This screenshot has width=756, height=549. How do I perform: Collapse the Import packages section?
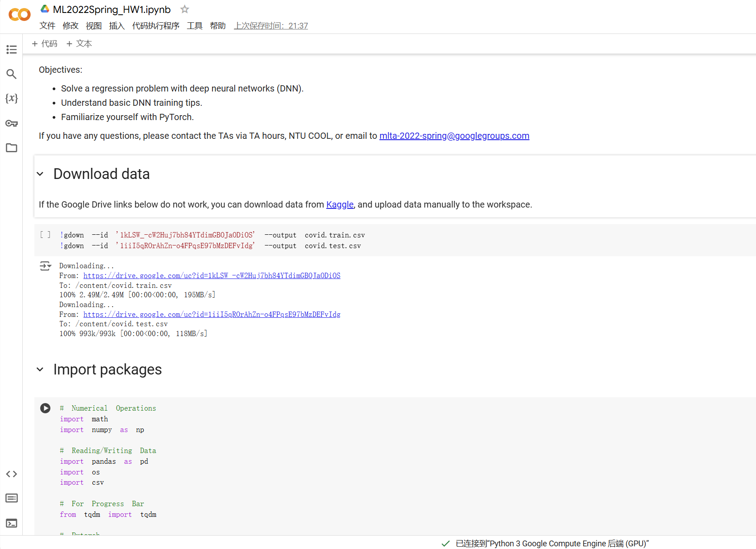pyautogui.click(x=40, y=370)
